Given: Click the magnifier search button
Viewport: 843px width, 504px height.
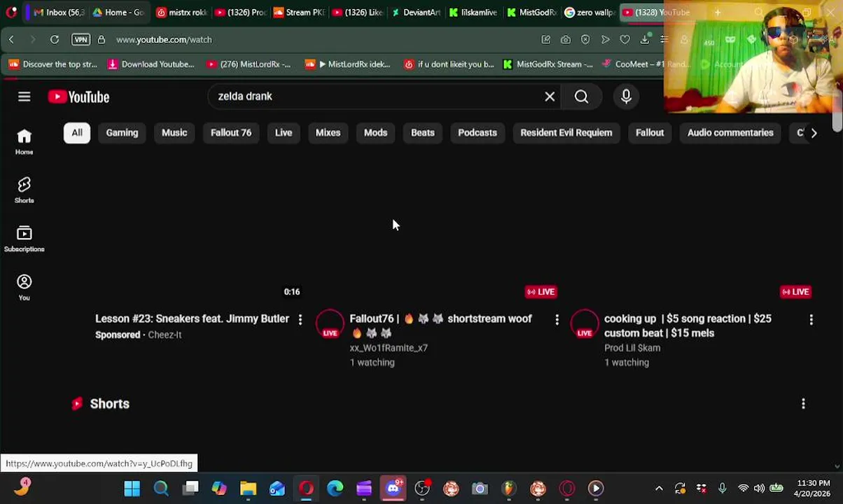Looking at the screenshot, I should click(582, 97).
